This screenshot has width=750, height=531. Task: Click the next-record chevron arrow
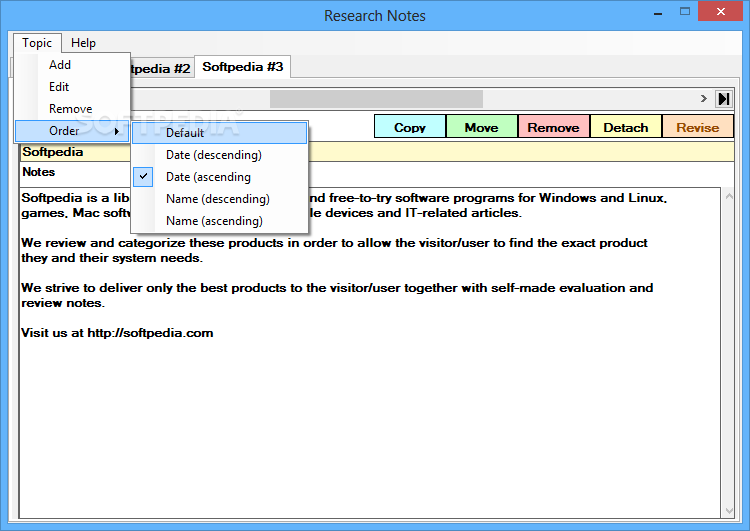703,99
